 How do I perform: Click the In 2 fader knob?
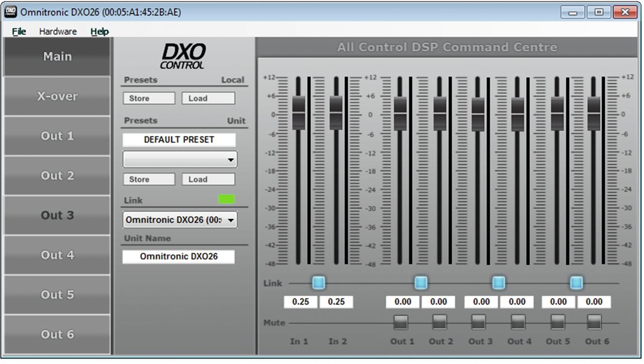[336, 113]
